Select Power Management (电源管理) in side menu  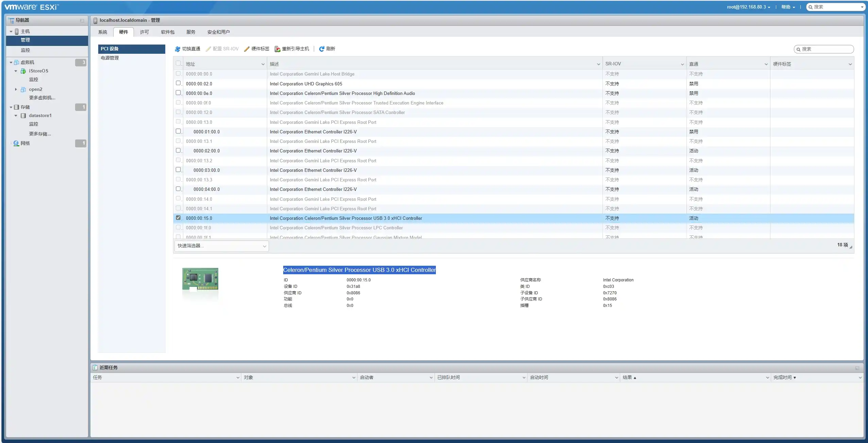(x=132, y=58)
